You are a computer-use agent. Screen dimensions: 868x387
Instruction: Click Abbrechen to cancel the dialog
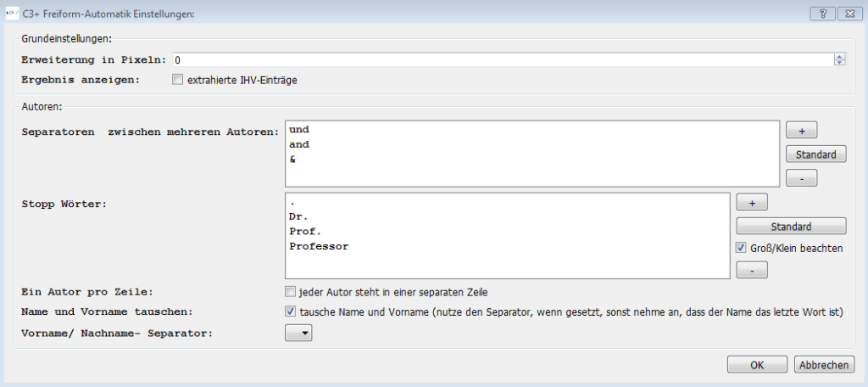click(824, 365)
